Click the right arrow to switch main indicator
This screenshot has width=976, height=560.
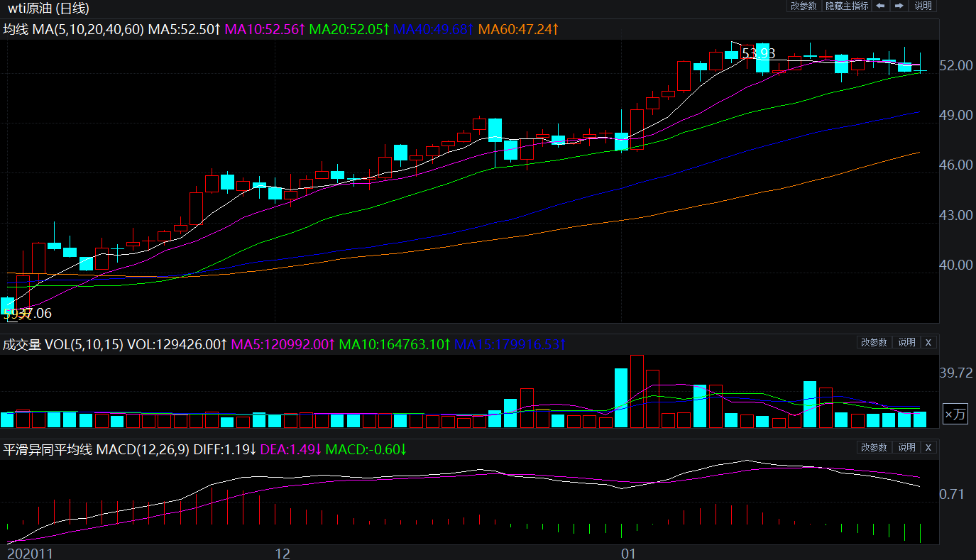(x=899, y=6)
